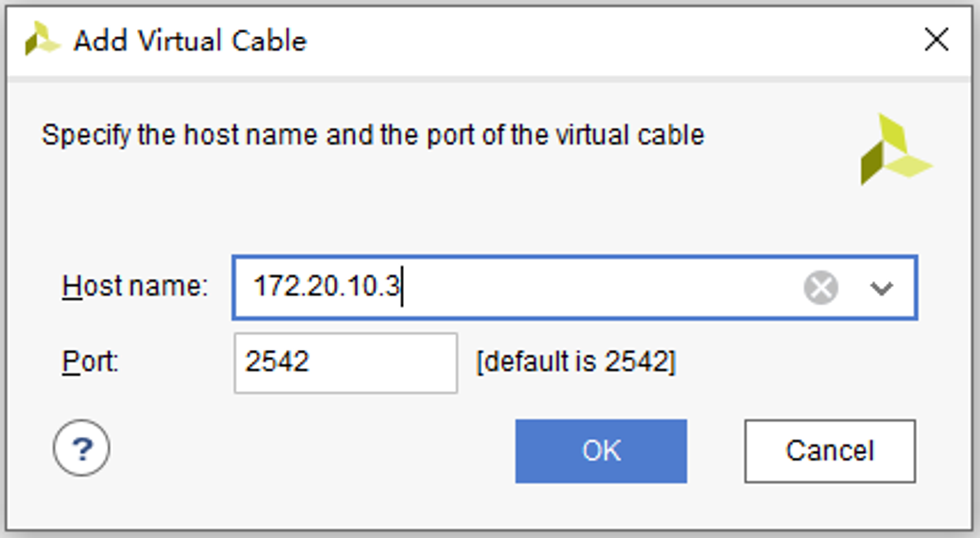Place cursor in the 172.20.10.3 address text
This screenshot has width=980, height=538.
point(327,286)
